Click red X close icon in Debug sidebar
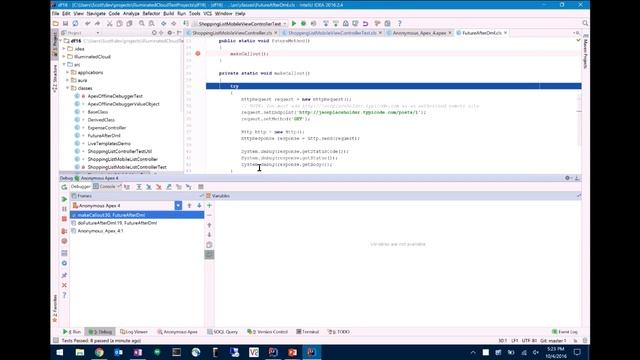Image resolution: width=640 pixels, height=360 pixels. (64, 285)
